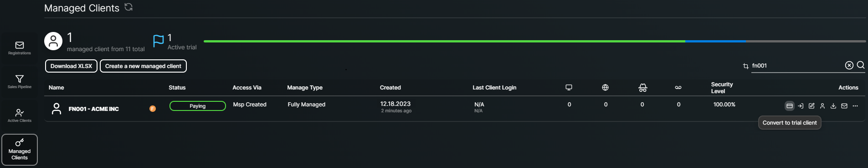Sort by the Status column header
This screenshot has height=168, width=868.
tap(177, 88)
